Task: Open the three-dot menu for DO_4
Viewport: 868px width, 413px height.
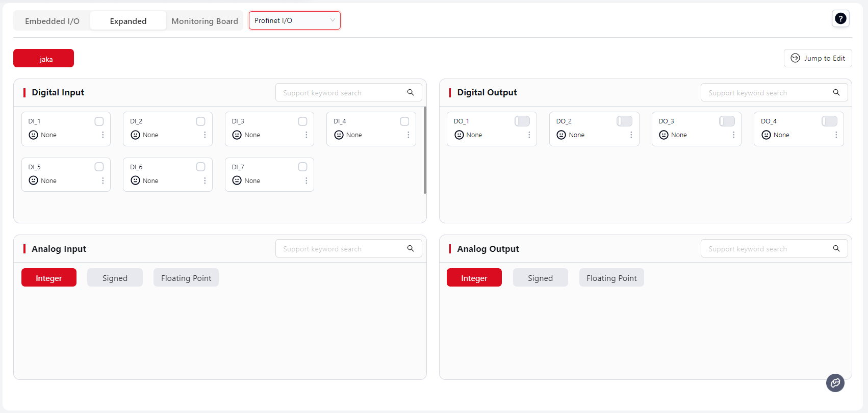Action: coord(836,135)
